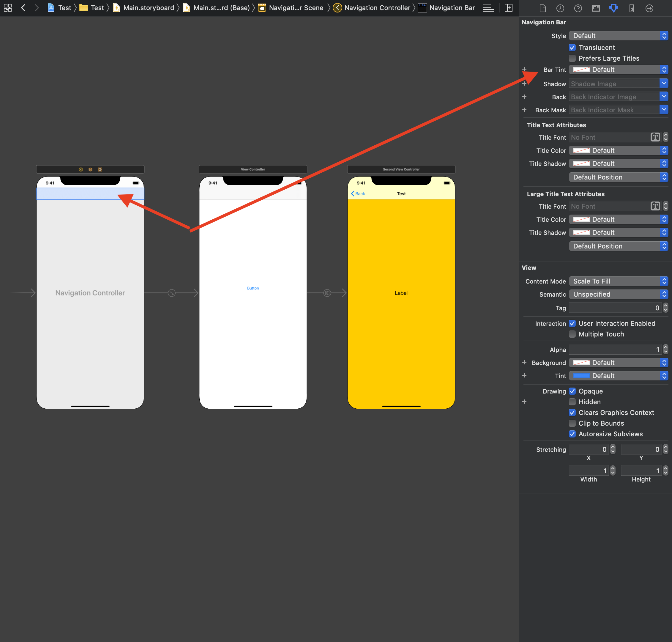Click the related items grid icon
Screen dimensions: 672x642
7,7
